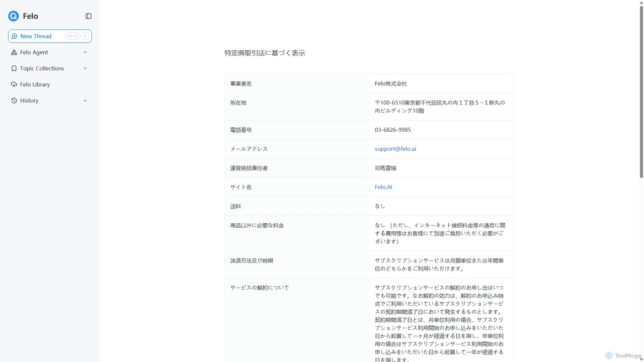Image resolution: width=644 pixels, height=362 pixels.
Task: Open Felo Library from the sidebar
Action: coord(50,84)
